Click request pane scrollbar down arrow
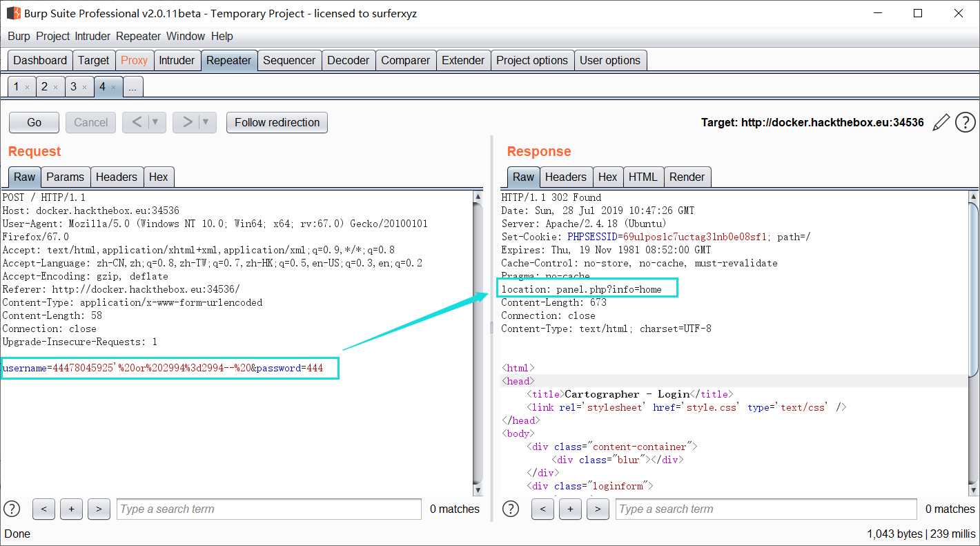 tap(478, 489)
